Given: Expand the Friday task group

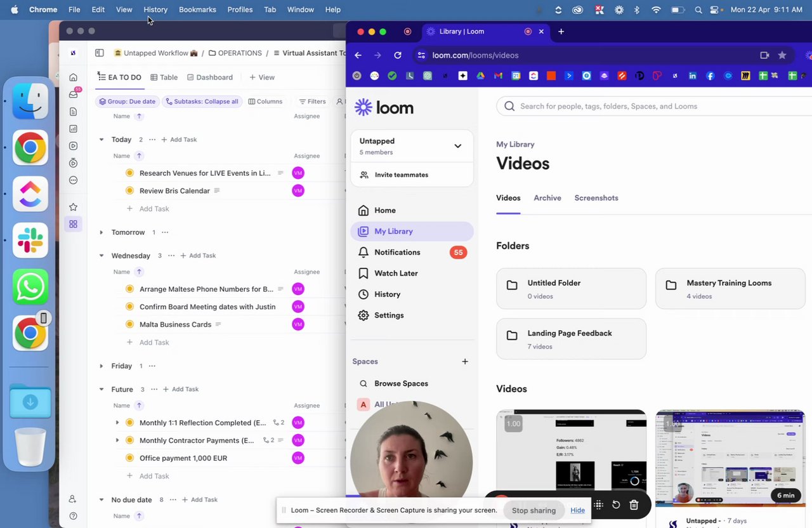Looking at the screenshot, I should click(x=101, y=366).
